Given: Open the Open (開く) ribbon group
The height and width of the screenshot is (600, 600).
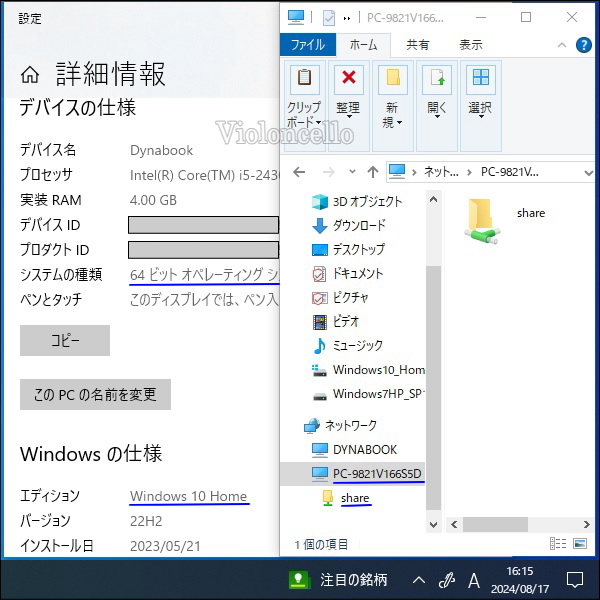Looking at the screenshot, I should point(437,106).
